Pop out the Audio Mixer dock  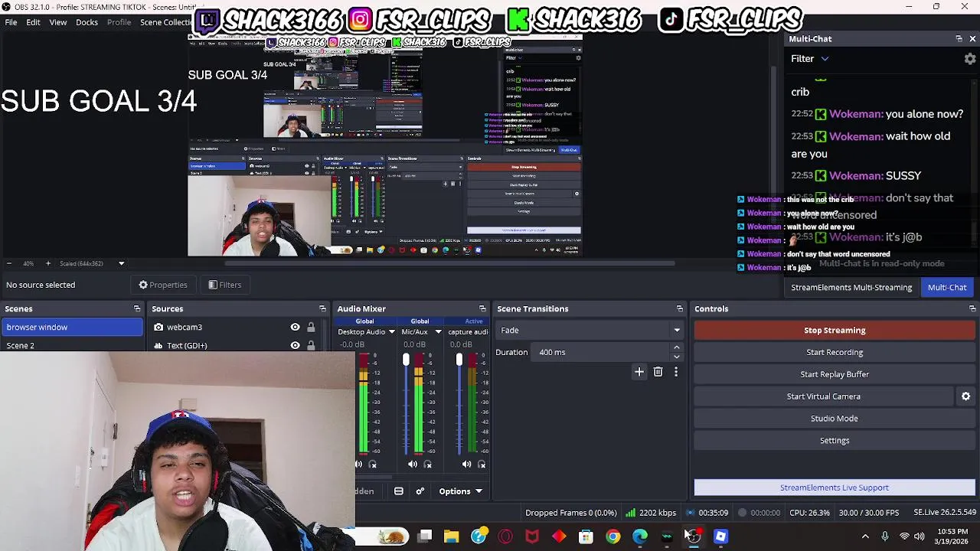(x=482, y=309)
